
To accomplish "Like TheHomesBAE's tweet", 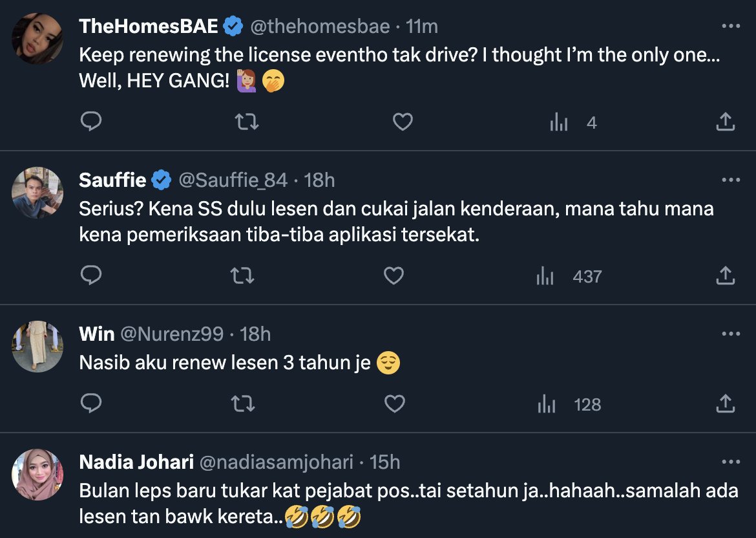I will tap(403, 122).
